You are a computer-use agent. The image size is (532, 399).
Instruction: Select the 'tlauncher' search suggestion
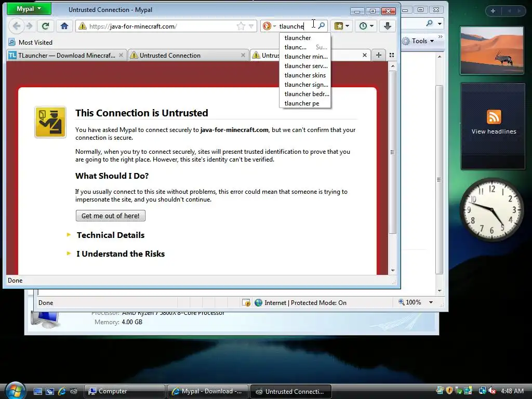point(304,38)
